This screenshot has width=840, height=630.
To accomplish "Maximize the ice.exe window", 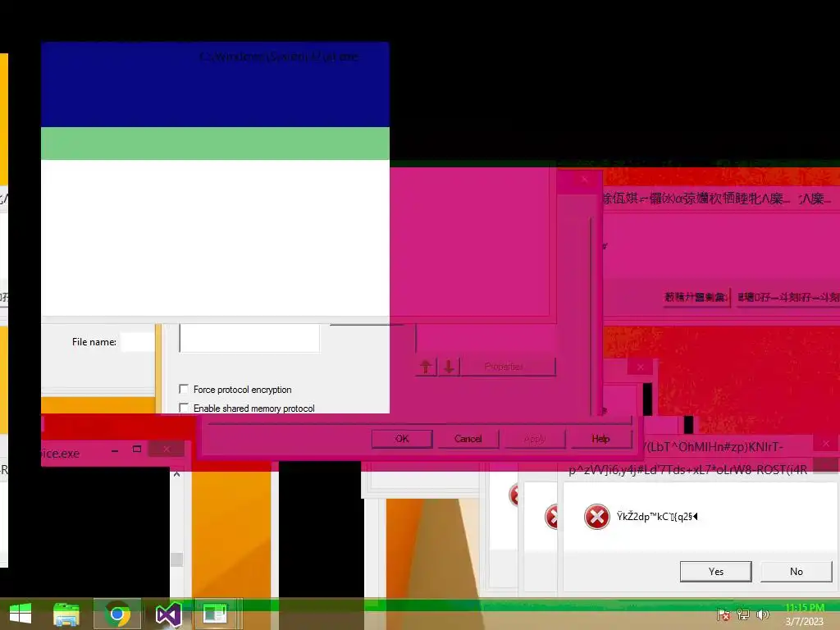I will [x=137, y=449].
